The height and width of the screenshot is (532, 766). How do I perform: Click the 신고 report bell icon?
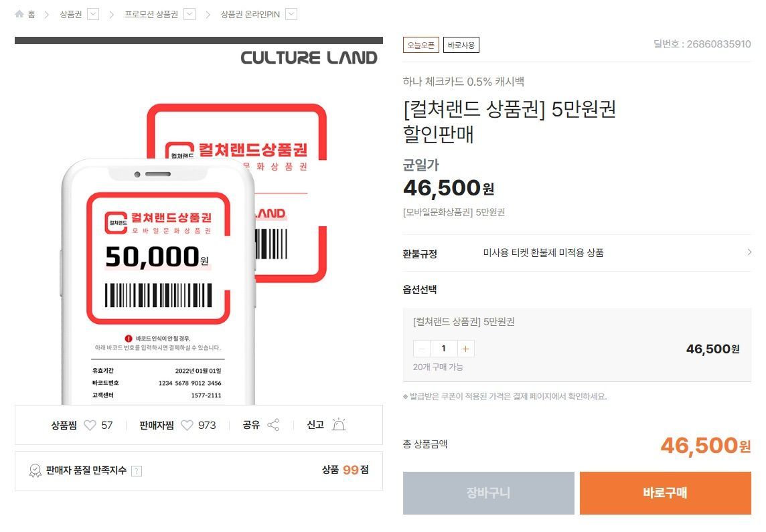[337, 424]
